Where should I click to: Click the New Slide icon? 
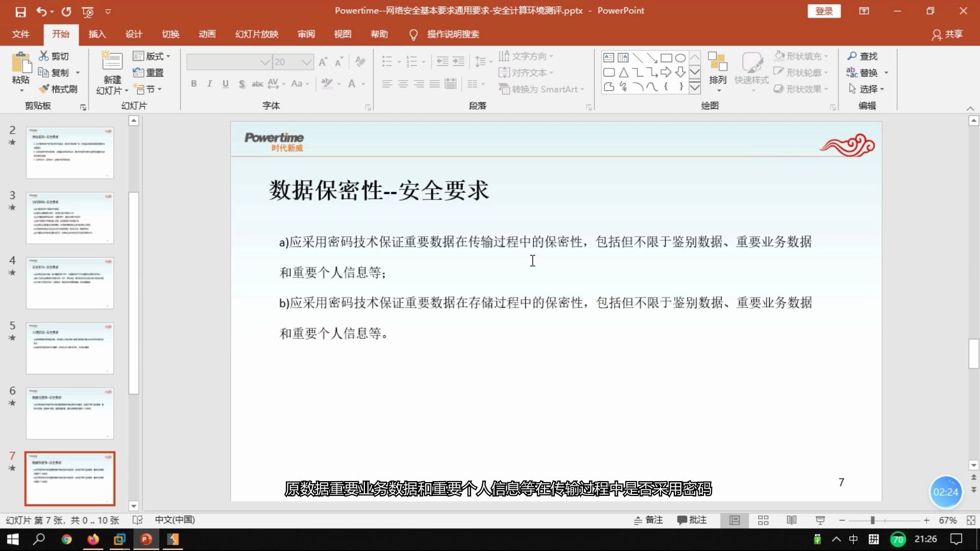pos(112,62)
